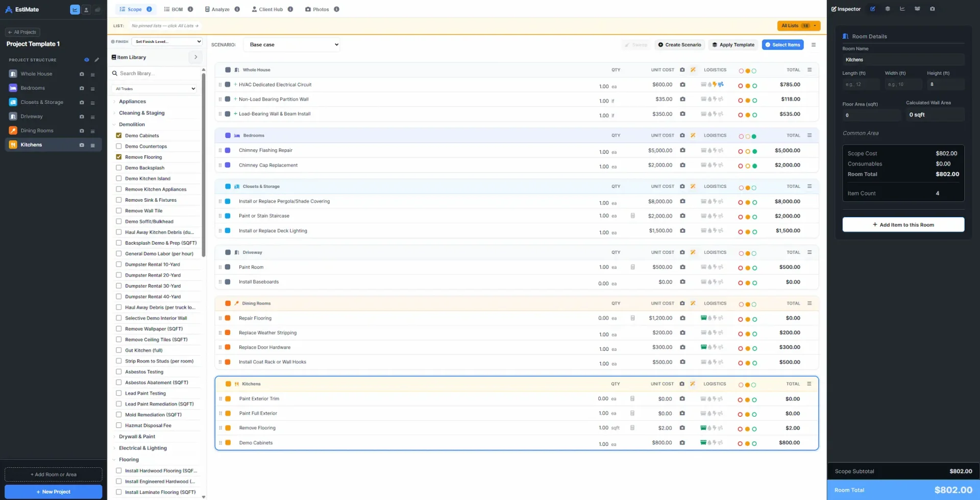980x500 pixels.
Task: Open Inspector box/consumables tab icon
Action: [x=917, y=9]
